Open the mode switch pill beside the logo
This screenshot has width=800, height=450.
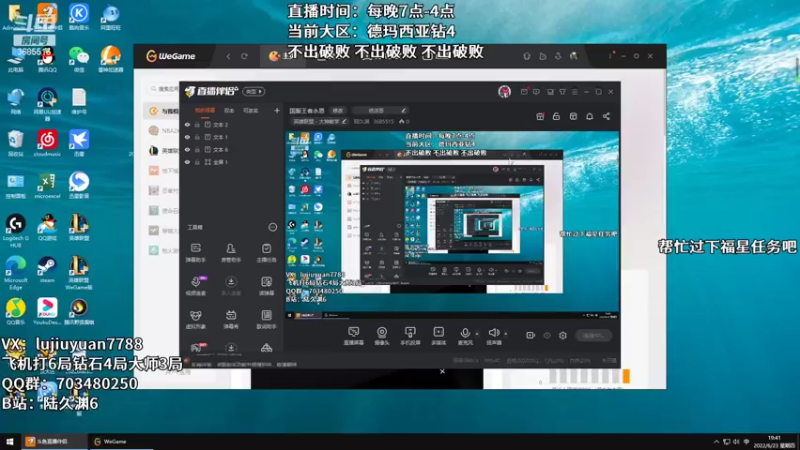(254, 91)
